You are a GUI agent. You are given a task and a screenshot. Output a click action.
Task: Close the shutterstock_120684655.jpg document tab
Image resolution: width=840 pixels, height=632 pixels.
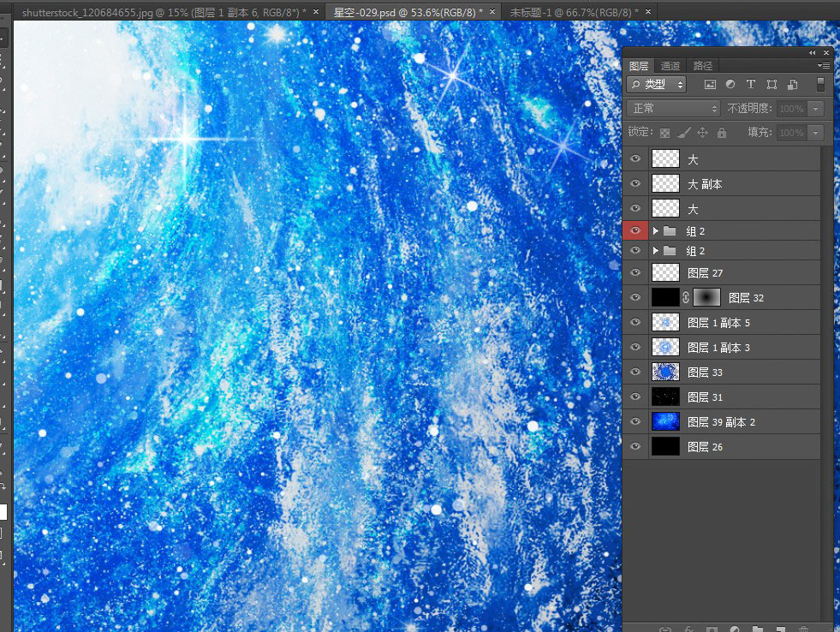316,11
